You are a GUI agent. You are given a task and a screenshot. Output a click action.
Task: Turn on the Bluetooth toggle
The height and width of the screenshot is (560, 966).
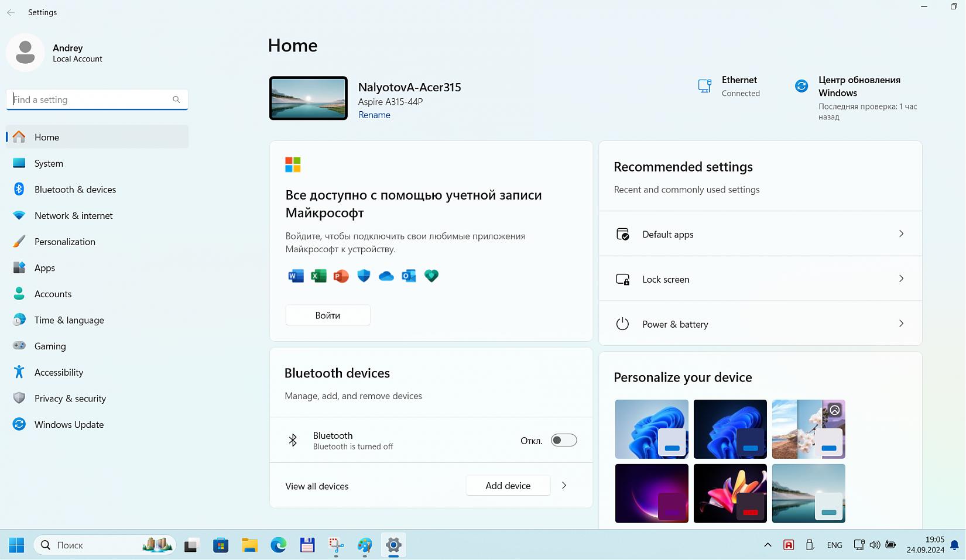tap(564, 440)
